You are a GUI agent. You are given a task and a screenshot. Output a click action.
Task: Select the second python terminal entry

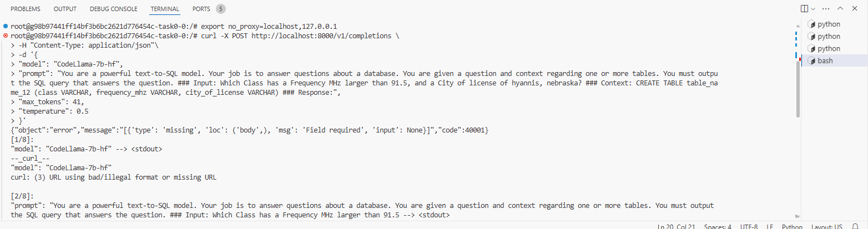829,37
